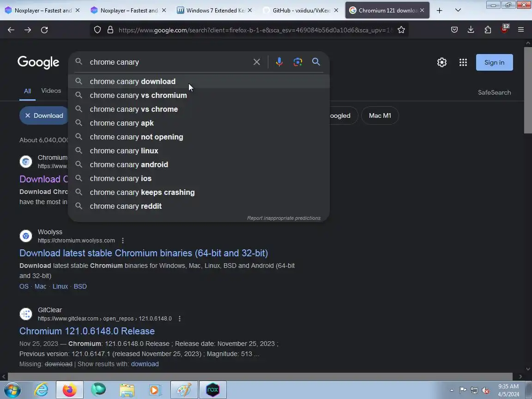Choose suggestion chrome canary vs chromium
Viewport: 532px width, 399px height.
click(199, 95)
